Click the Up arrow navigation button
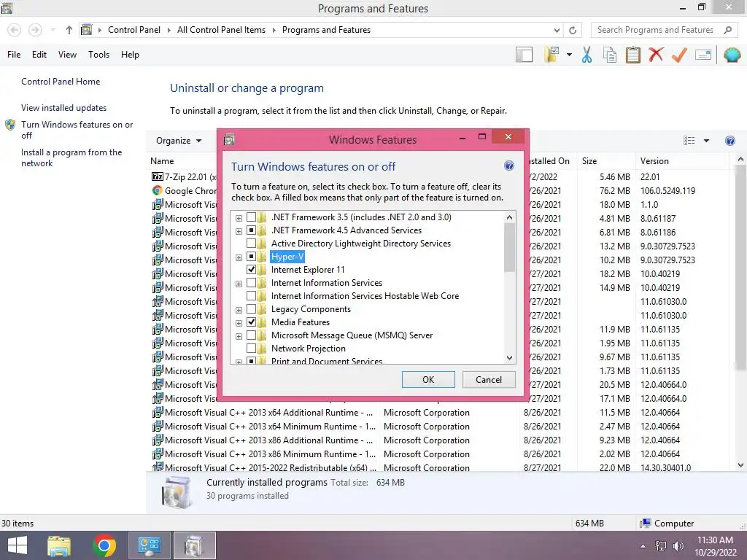Screen dimensions: 747x560 (69, 30)
